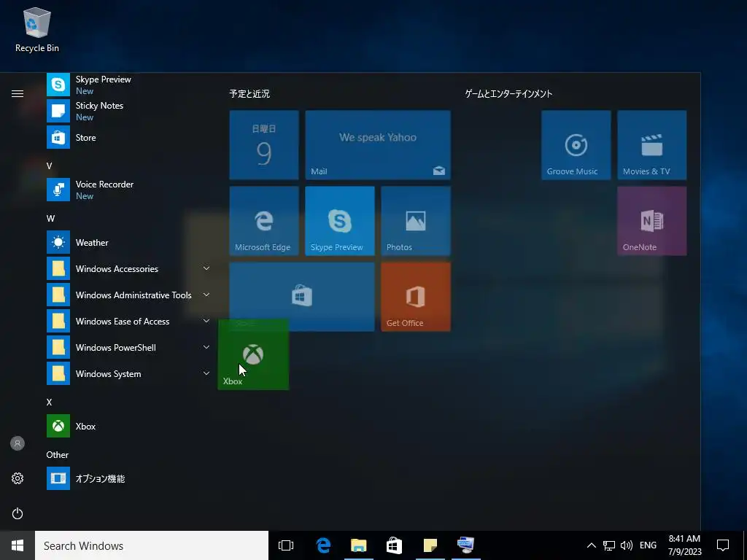Click the volume speaker tray icon
The width and height of the screenshot is (747, 560).
click(x=627, y=545)
